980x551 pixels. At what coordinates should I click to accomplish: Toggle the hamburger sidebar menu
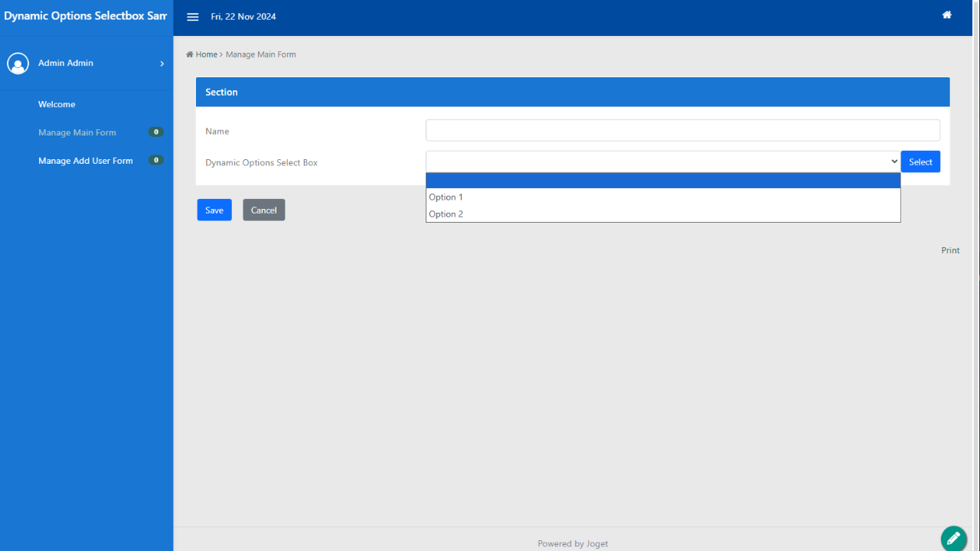[193, 17]
